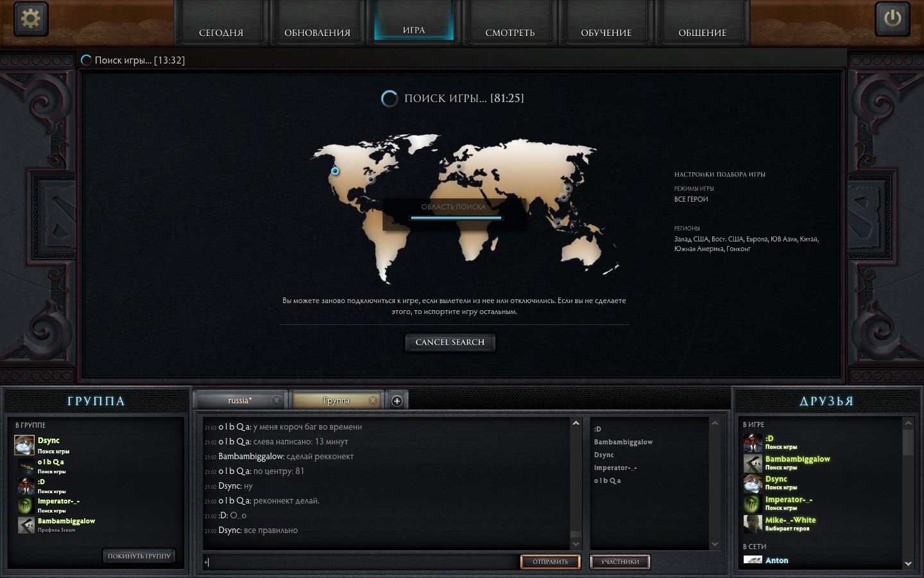The image size is (924, 578).
Task: Close the russia* chat tab
Action: pyautogui.click(x=277, y=400)
